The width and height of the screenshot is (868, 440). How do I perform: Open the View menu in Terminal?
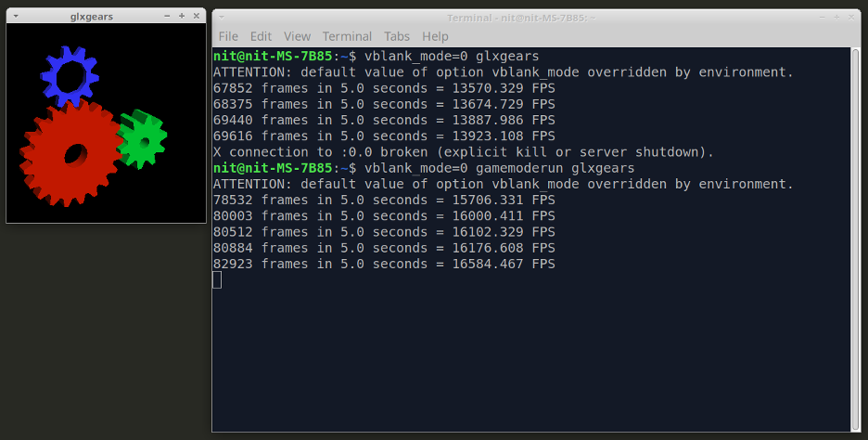pyautogui.click(x=298, y=36)
